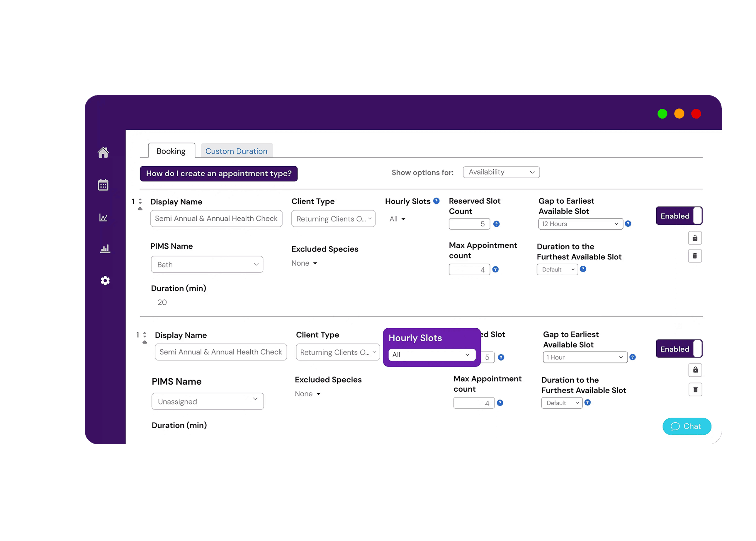Click the lock icon of first appointment
The image size is (756, 541).
(695, 238)
